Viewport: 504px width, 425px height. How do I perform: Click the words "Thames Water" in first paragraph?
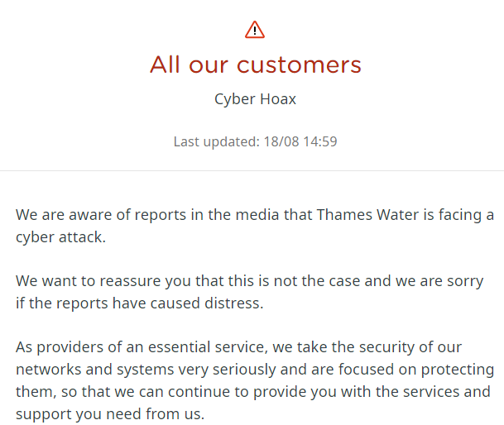(x=362, y=215)
